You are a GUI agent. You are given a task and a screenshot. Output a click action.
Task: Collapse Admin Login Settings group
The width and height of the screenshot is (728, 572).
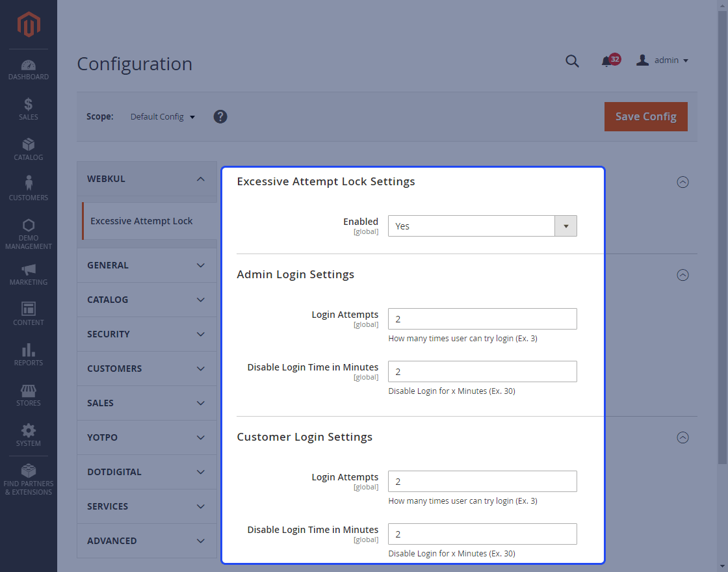(682, 275)
